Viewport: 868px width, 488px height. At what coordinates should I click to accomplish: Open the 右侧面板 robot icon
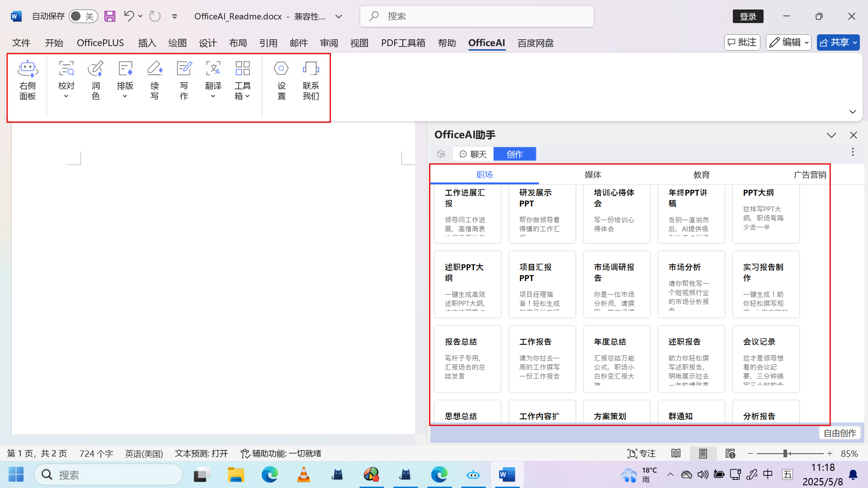tap(28, 69)
